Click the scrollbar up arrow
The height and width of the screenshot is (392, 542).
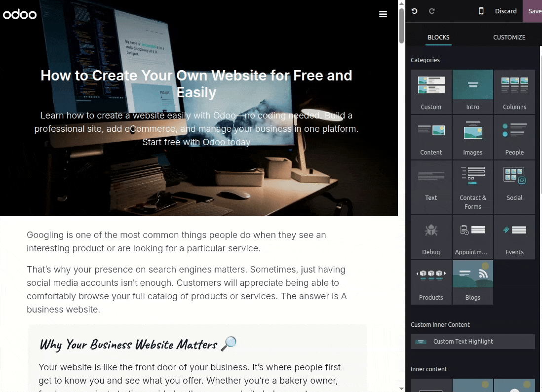[x=401, y=3]
